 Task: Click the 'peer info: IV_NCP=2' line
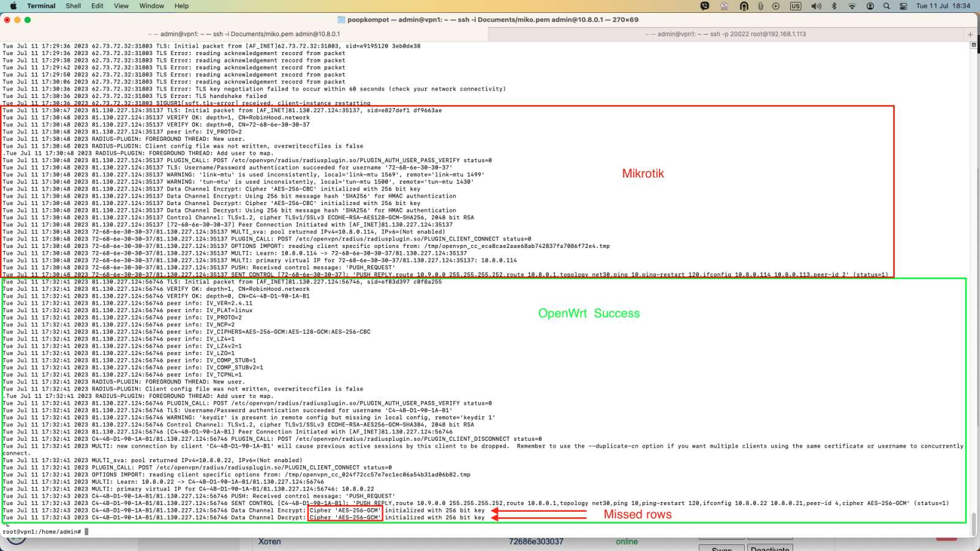coord(118,324)
